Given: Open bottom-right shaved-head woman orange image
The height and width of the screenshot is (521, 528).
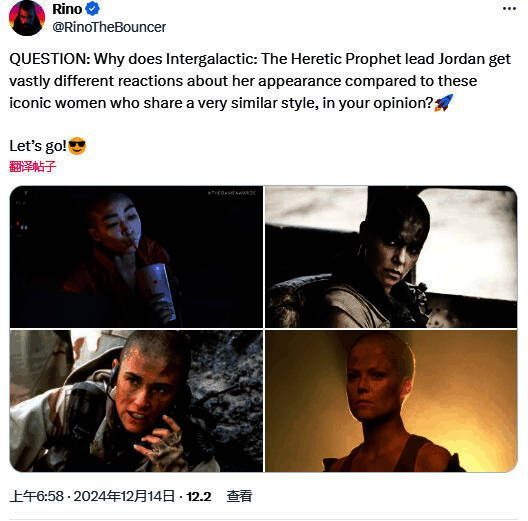Looking at the screenshot, I should 391,401.
